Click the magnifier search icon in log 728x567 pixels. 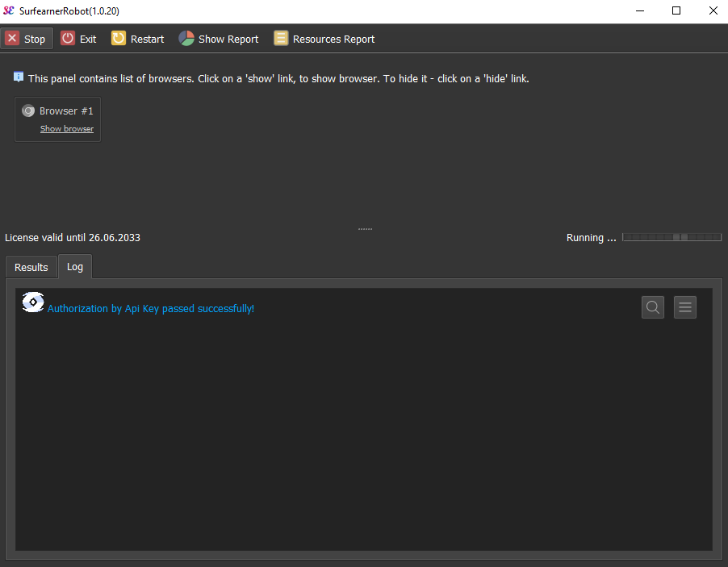[653, 307]
